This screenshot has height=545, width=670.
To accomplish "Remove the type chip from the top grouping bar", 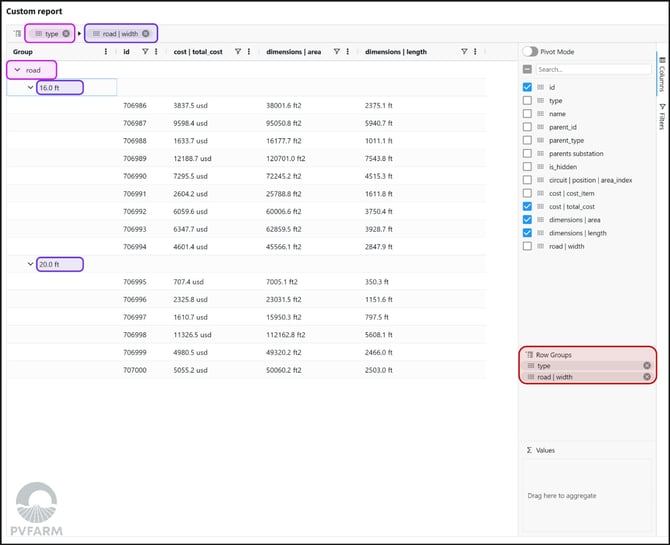I will 66,34.
